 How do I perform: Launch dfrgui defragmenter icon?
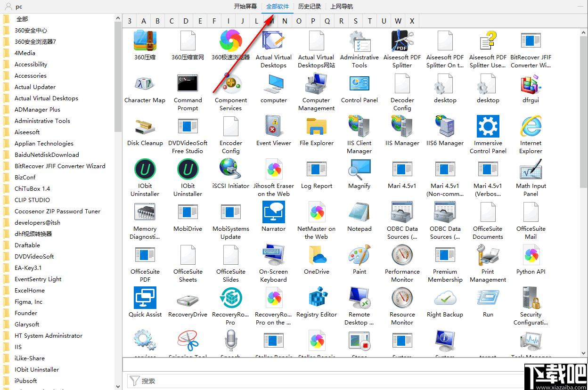531,83
